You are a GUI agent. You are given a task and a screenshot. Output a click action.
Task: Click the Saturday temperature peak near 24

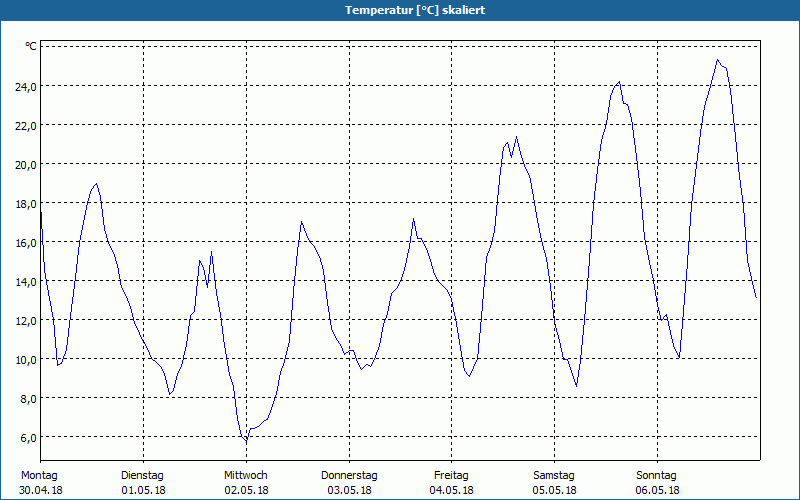(619, 82)
